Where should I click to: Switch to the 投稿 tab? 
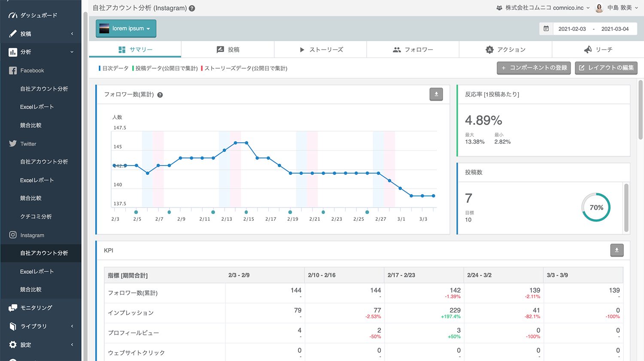click(x=228, y=49)
